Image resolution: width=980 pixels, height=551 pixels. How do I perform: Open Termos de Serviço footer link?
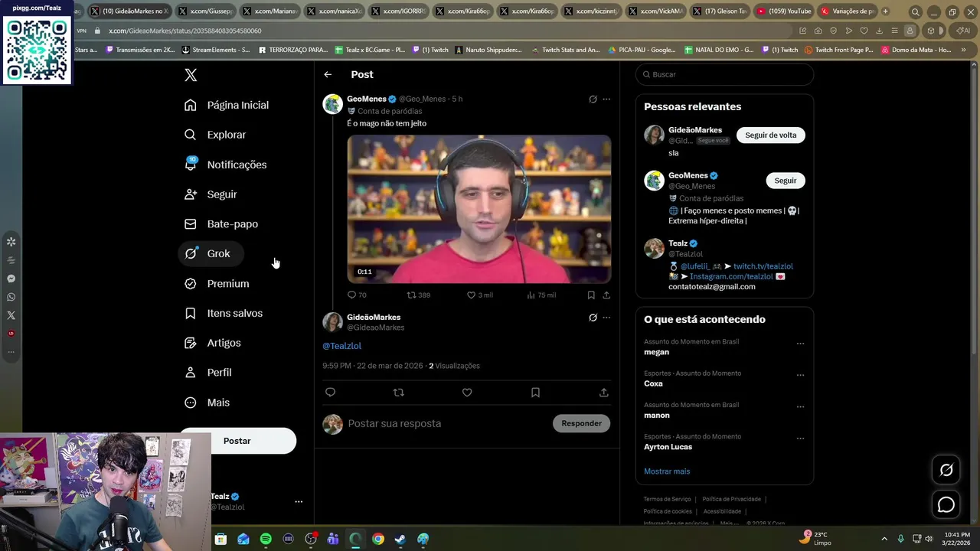tap(667, 499)
